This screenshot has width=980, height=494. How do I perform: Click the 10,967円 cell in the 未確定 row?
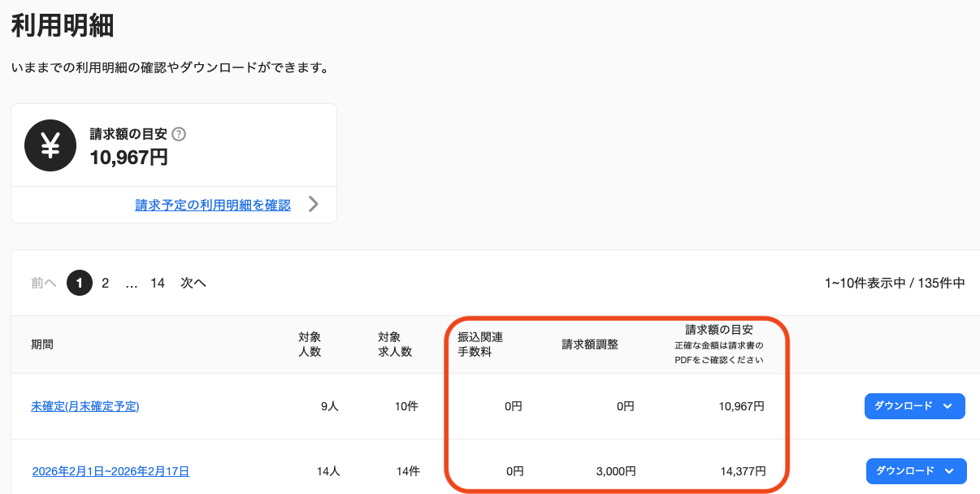tap(741, 405)
